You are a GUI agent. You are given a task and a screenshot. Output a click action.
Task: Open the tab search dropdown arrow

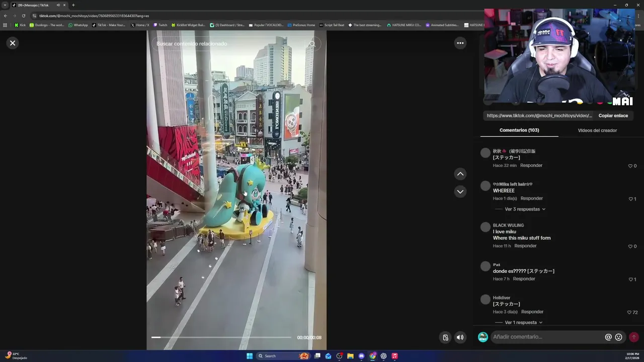(x=5, y=5)
